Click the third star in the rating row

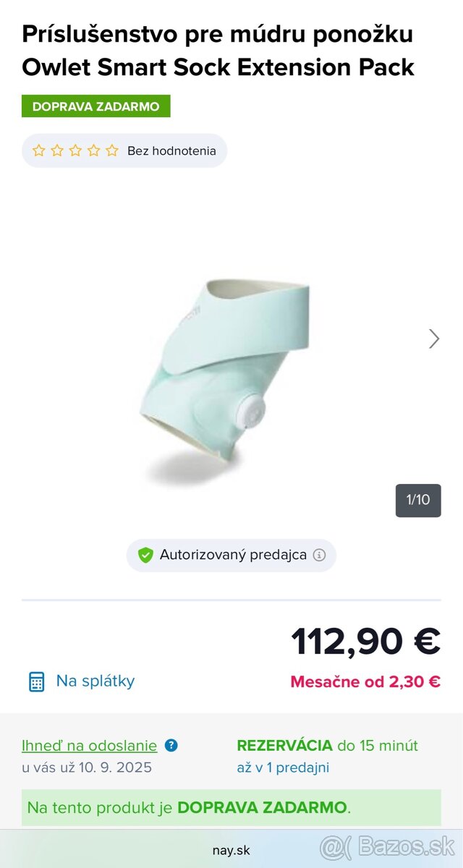pyautogui.click(x=76, y=150)
